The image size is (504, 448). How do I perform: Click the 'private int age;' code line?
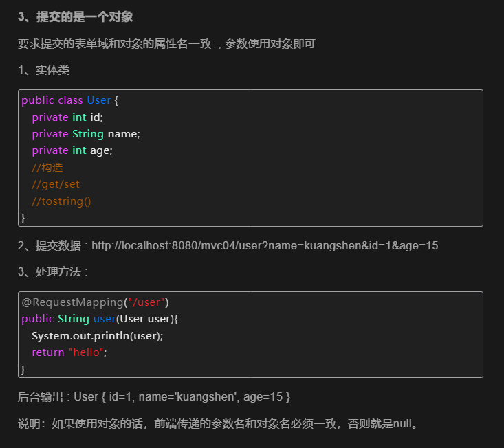[x=72, y=150]
